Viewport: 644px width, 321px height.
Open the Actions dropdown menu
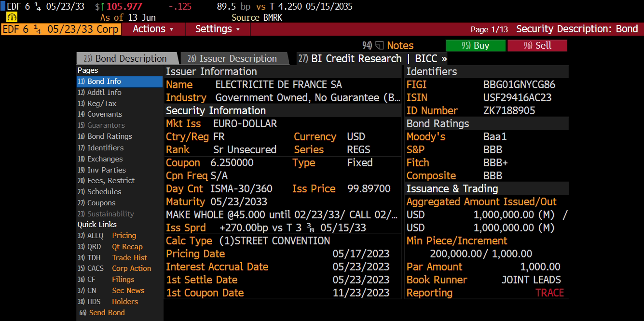click(153, 29)
